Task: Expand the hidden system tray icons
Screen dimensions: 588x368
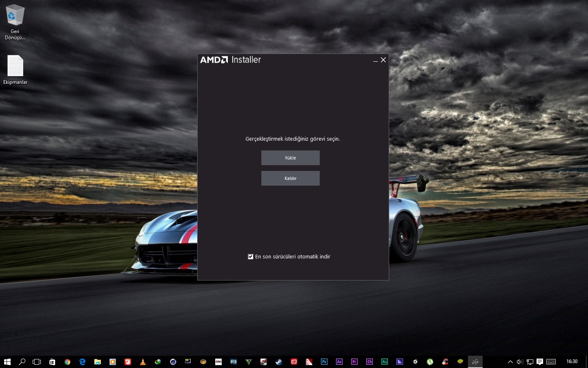Action: pos(510,362)
